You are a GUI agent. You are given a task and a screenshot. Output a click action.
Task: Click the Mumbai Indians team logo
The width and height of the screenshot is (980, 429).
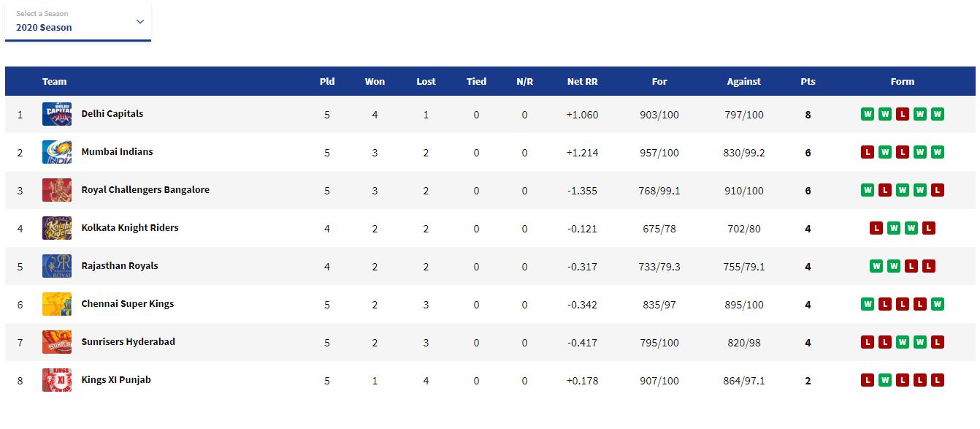[57, 152]
